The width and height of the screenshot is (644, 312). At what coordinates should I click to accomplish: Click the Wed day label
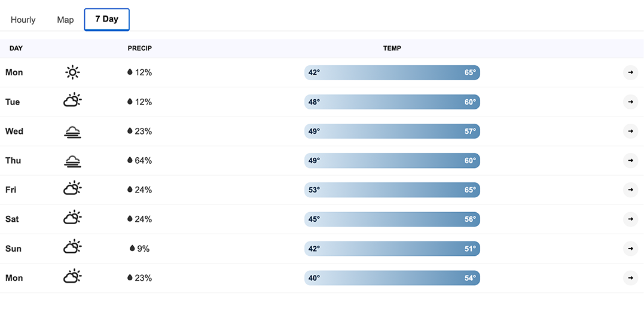pos(14,131)
